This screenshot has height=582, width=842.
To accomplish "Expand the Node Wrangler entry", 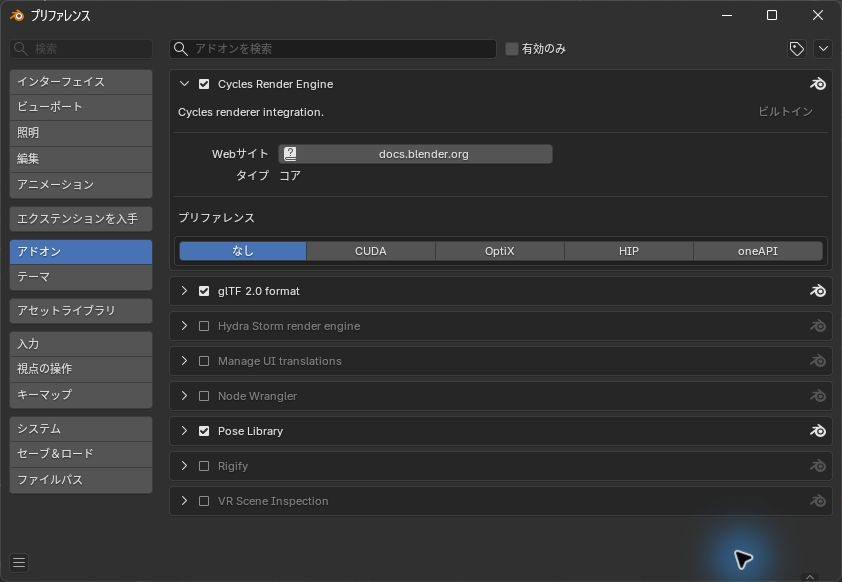I will point(184,396).
